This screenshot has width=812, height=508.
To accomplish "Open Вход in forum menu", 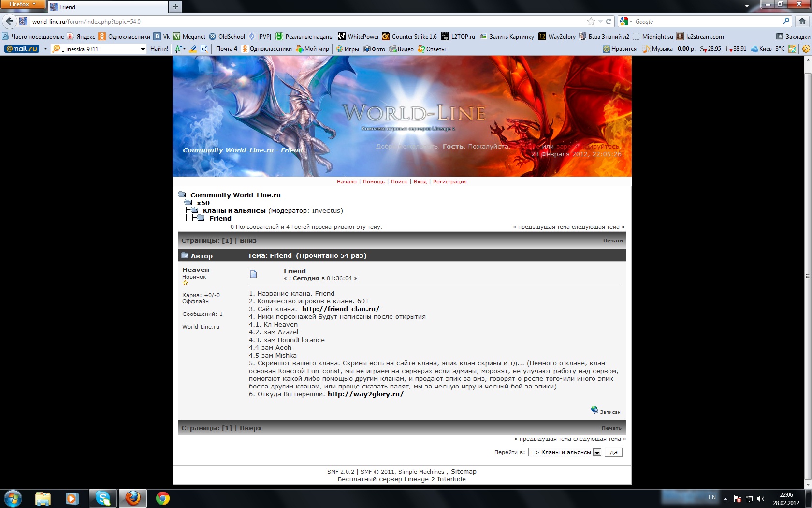I will (420, 182).
